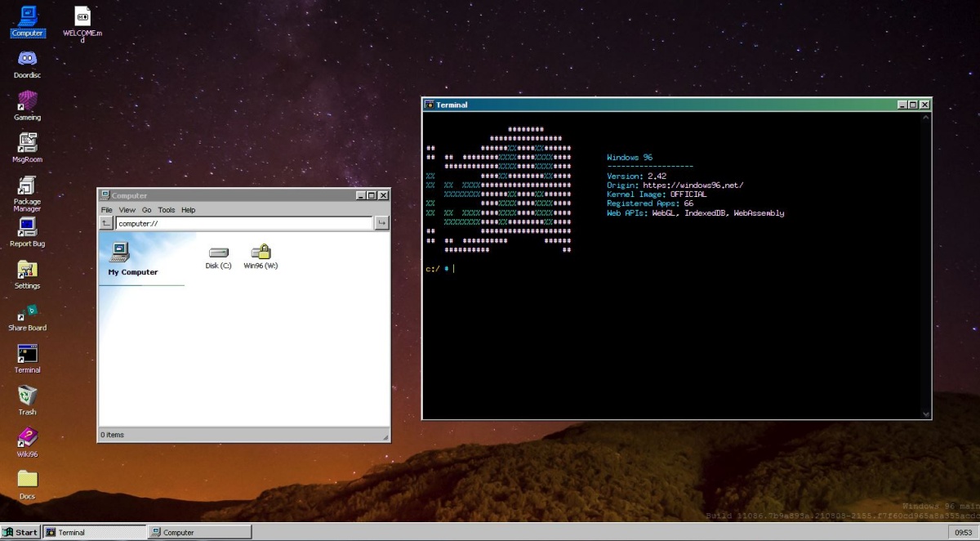Click the Start button
Screen dimensions: 980x541
[x=20, y=532]
